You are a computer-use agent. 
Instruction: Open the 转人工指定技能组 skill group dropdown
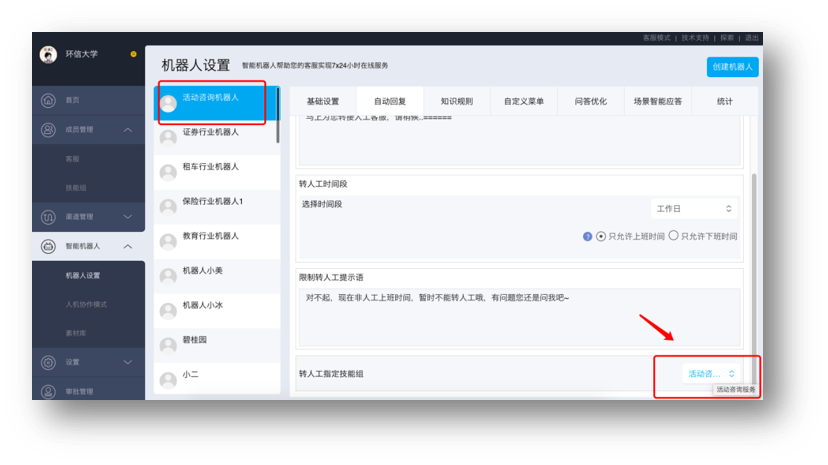coord(710,374)
